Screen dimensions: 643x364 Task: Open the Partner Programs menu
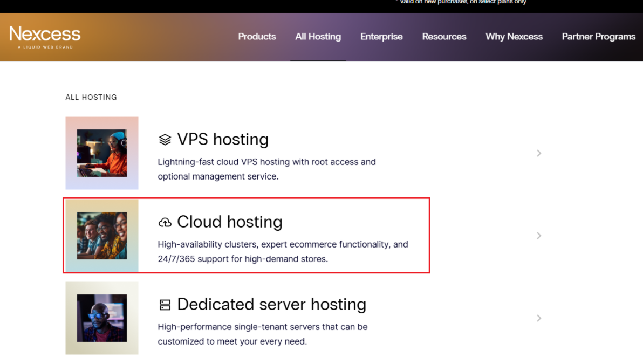point(598,37)
